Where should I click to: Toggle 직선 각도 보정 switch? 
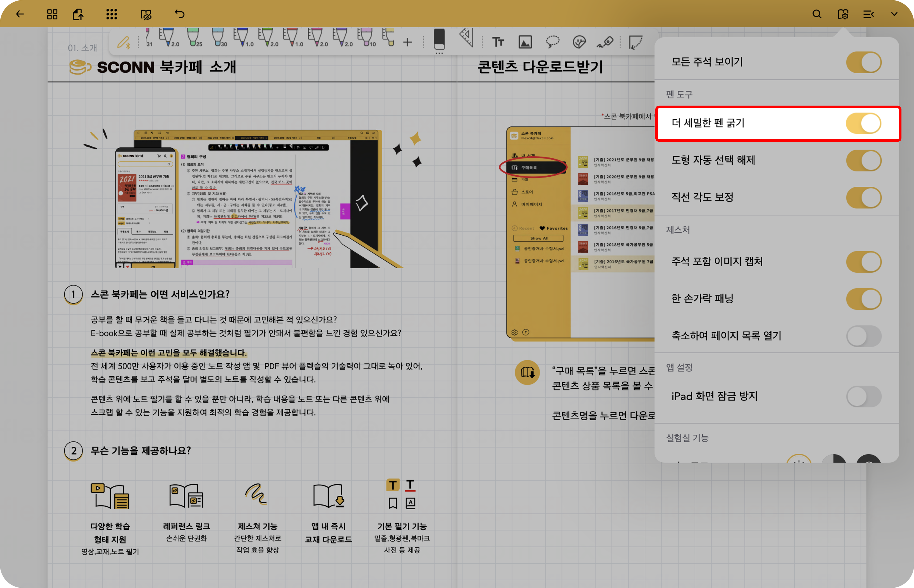864,197
